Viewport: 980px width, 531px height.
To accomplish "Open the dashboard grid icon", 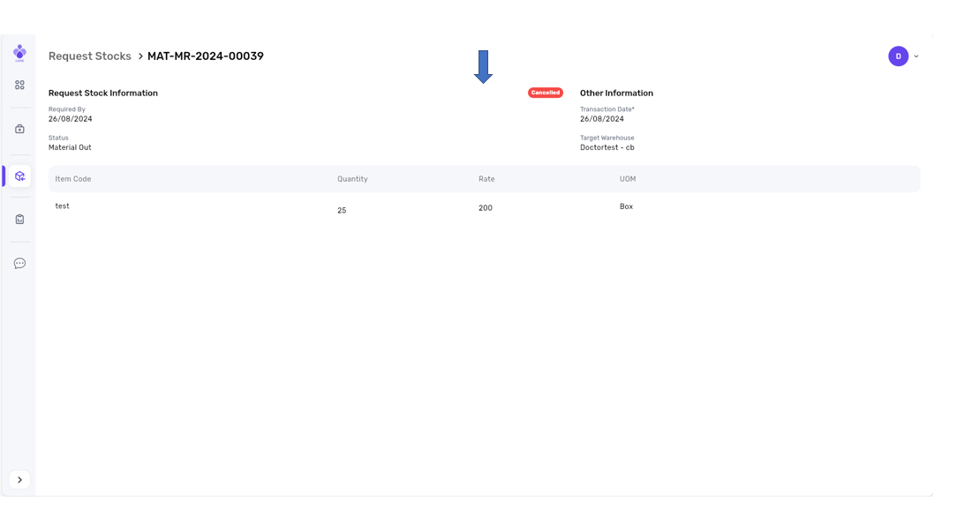I will (19, 86).
